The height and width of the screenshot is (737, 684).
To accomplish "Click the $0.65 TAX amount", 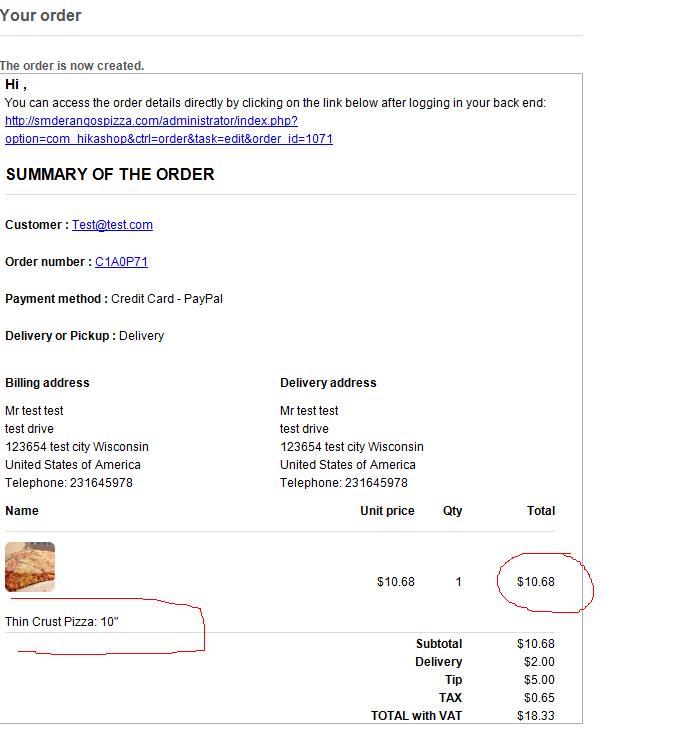I will coord(538,698).
